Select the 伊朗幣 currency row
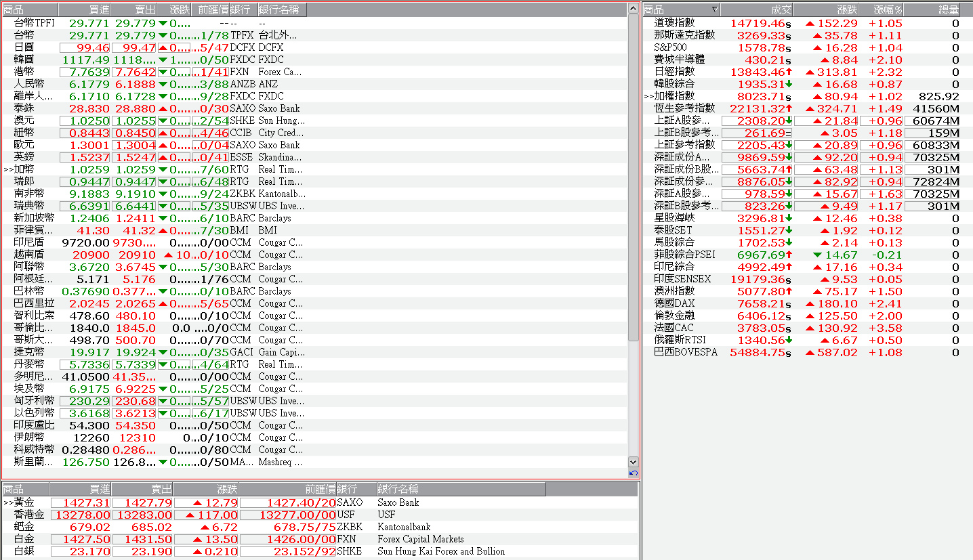This screenshot has height=560, width=973. [x=315, y=437]
